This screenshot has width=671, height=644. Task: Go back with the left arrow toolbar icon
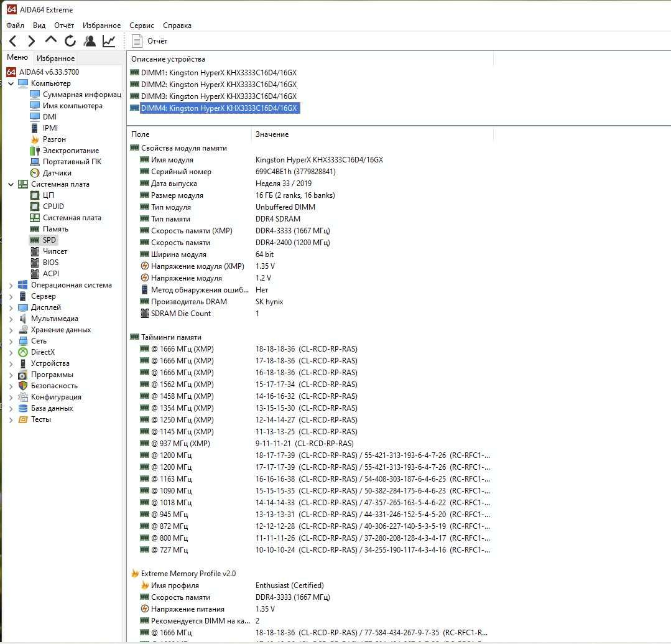coord(13,41)
